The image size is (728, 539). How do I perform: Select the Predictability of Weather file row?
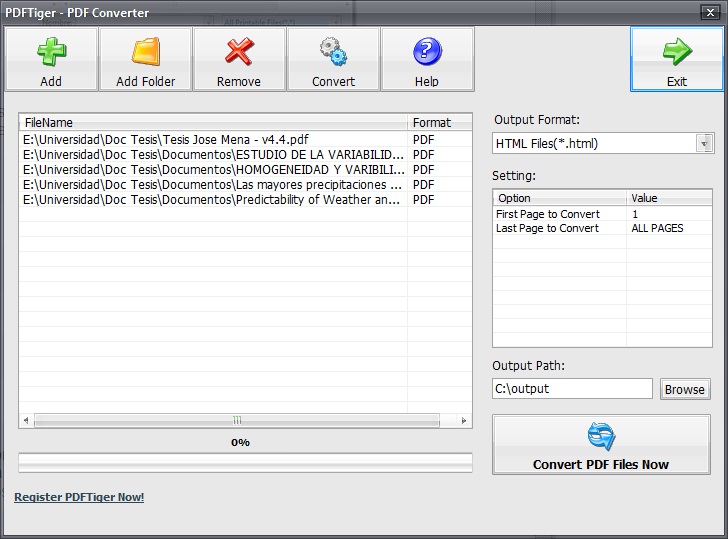coord(246,200)
